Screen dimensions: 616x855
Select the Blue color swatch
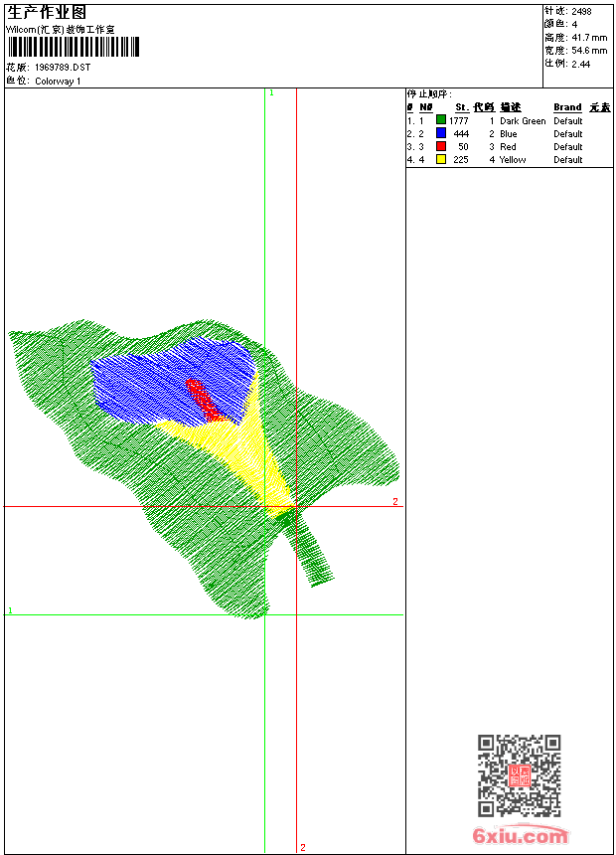pos(441,133)
